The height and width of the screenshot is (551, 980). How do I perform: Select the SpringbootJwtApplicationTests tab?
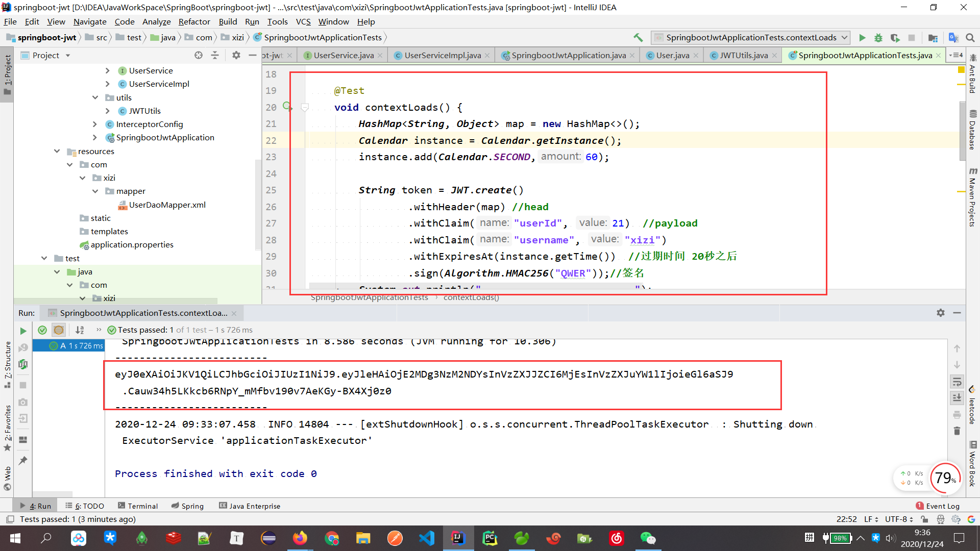864,55
